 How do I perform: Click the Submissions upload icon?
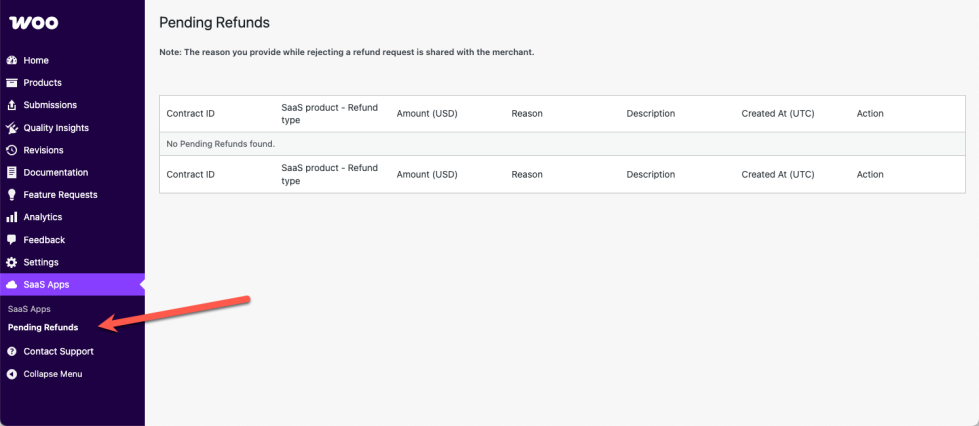pyautogui.click(x=12, y=105)
